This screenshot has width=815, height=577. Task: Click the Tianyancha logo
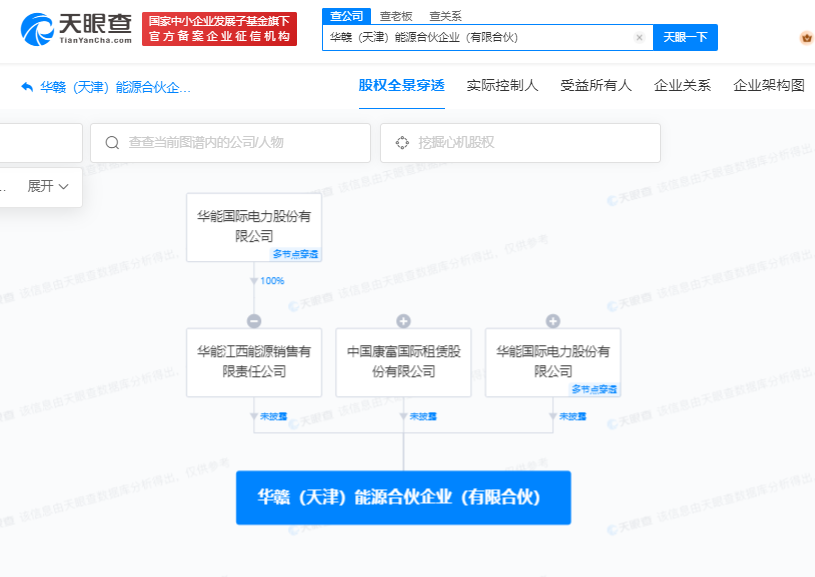pyautogui.click(x=76, y=28)
